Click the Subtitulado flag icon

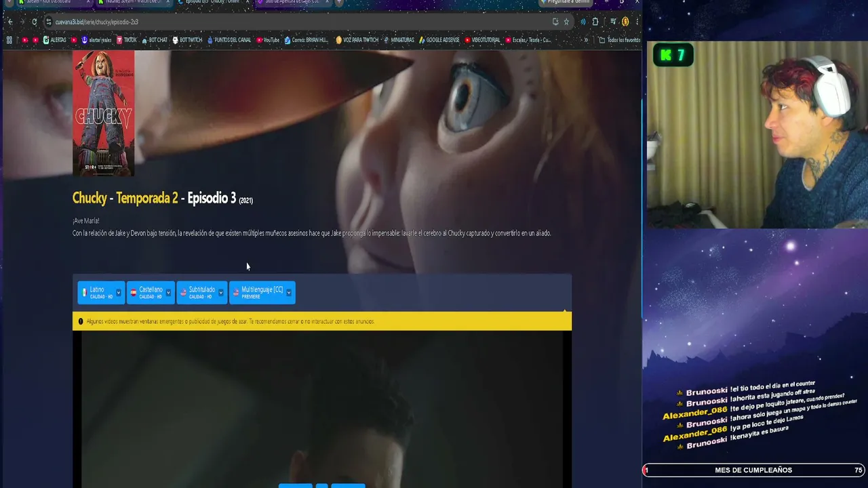coord(183,293)
